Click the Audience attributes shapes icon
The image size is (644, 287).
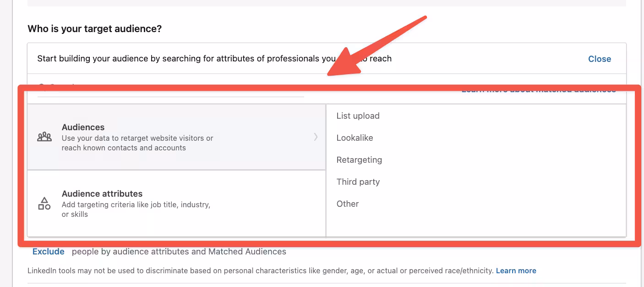coord(44,204)
